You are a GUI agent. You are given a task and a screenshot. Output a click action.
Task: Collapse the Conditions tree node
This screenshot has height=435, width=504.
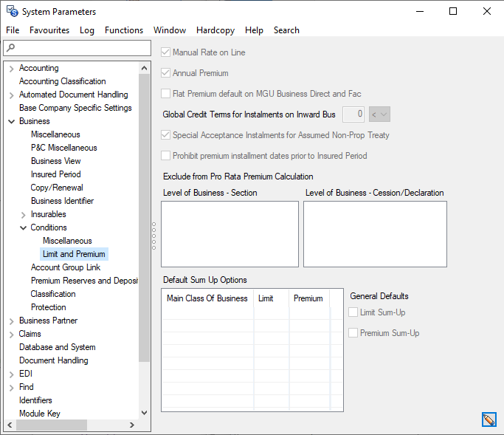click(x=23, y=227)
